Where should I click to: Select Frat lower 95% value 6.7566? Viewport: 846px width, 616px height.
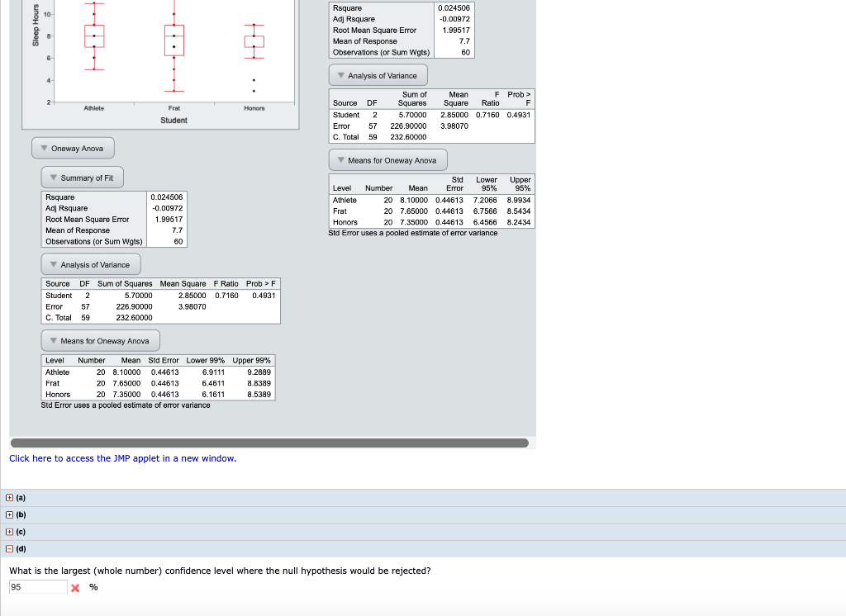[485, 211]
